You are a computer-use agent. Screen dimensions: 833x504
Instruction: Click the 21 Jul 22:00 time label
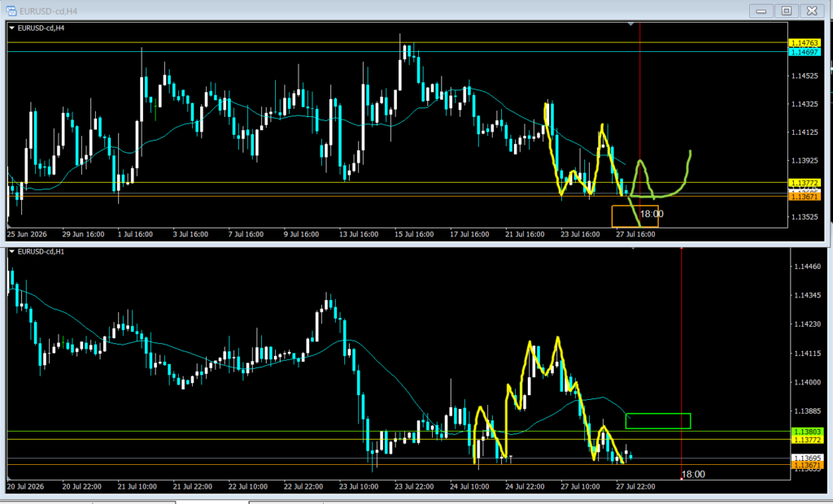(x=192, y=486)
